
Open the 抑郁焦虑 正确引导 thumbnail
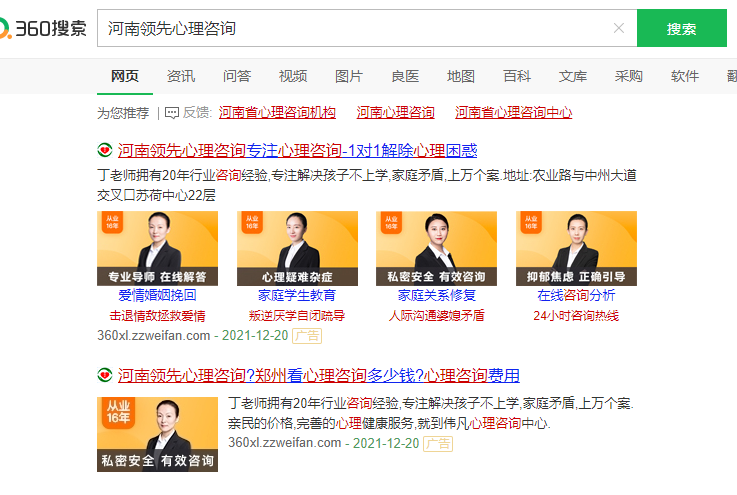click(x=576, y=248)
